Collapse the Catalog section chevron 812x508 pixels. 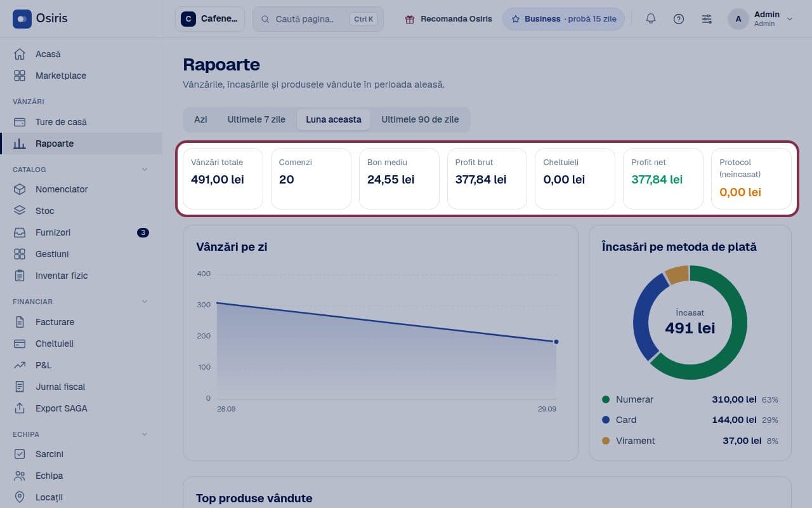[144, 170]
